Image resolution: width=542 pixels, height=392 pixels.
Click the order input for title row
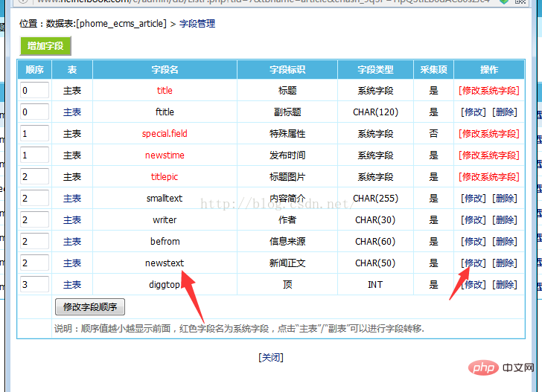[x=35, y=91]
